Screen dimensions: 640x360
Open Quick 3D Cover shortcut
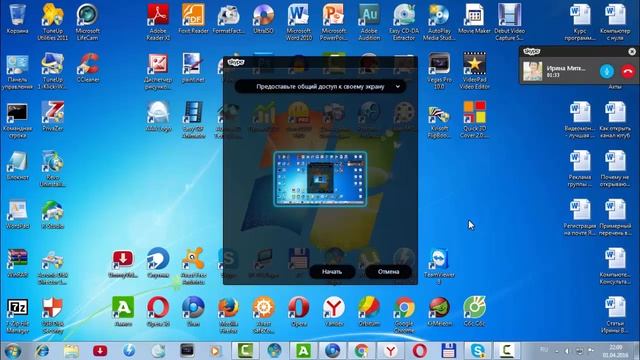pos(474,120)
